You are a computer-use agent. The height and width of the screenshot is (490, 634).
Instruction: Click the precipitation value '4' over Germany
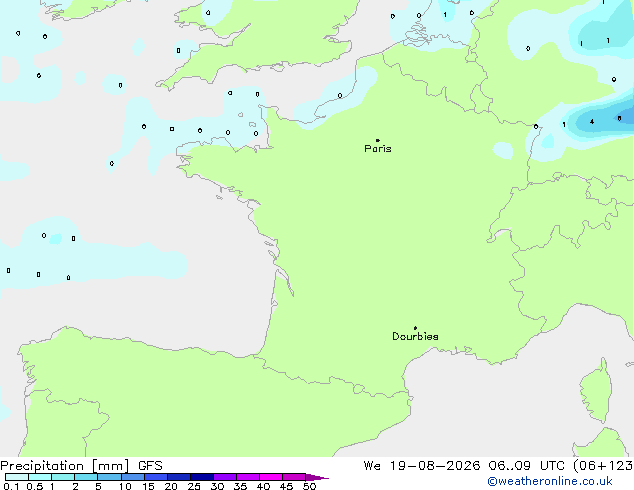click(592, 122)
